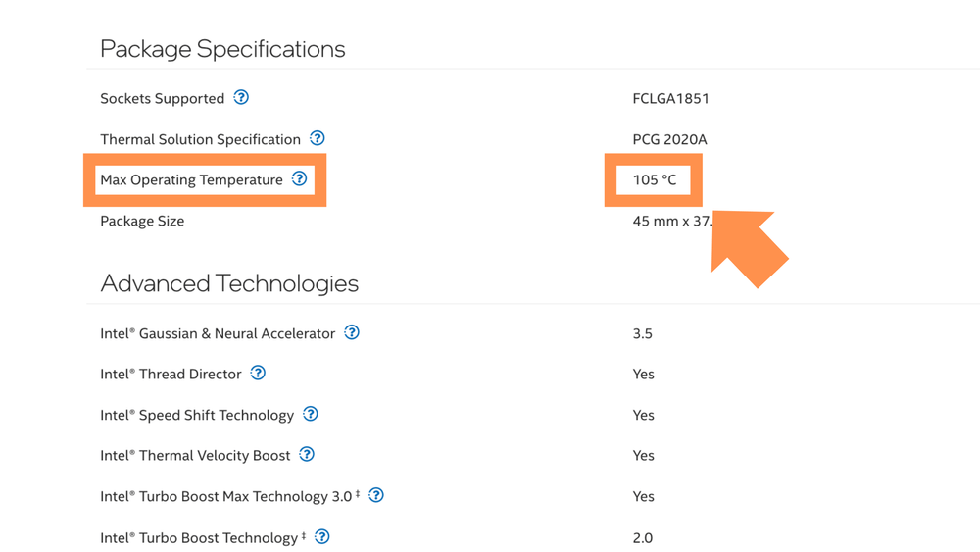Click the Max Operating Temperature label

(191, 180)
